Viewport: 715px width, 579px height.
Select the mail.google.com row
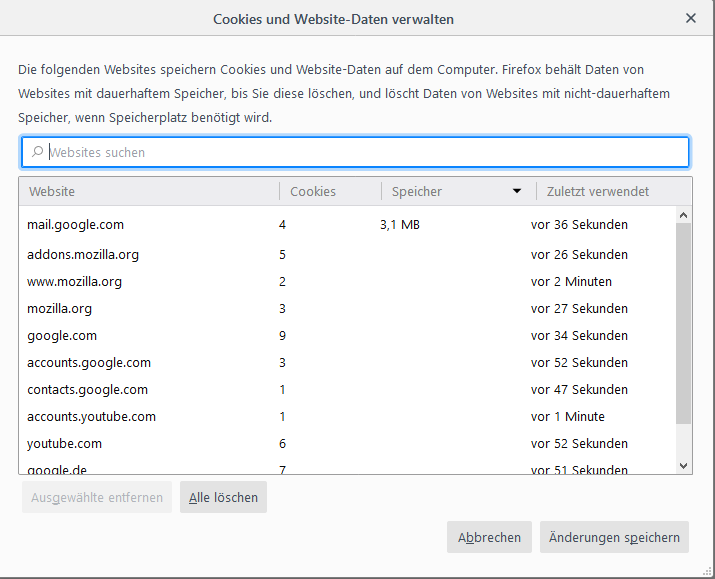pyautogui.click(x=75, y=225)
